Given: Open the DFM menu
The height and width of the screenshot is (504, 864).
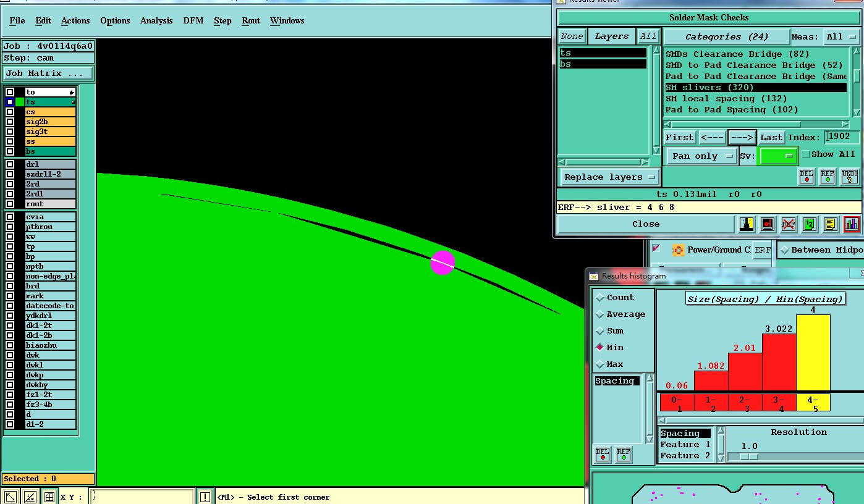Looking at the screenshot, I should 193,21.
